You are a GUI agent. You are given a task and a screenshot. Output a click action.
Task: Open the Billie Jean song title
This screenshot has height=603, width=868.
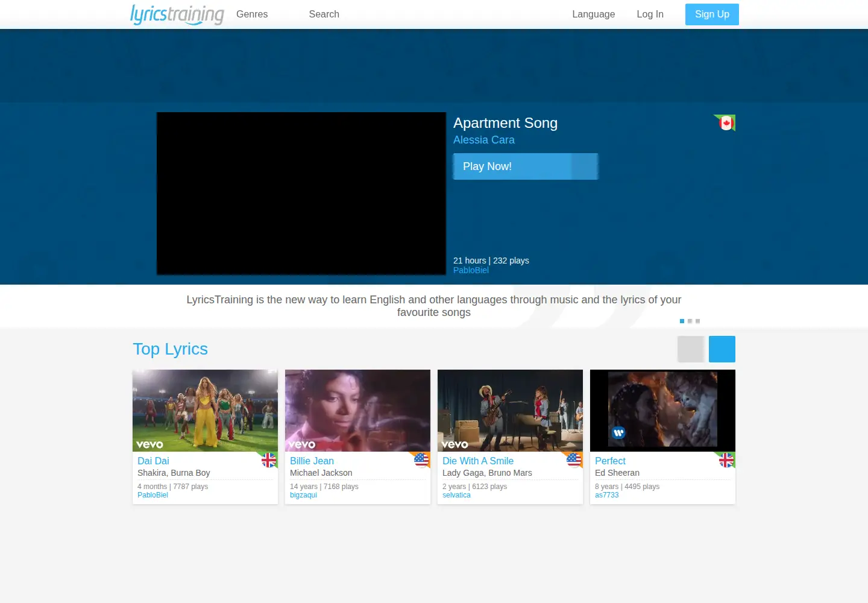point(312,461)
